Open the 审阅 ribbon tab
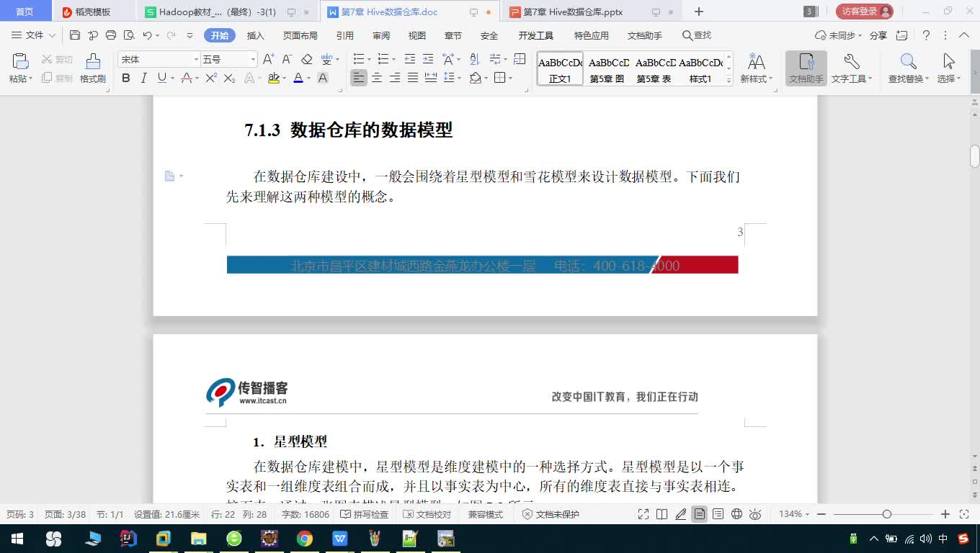The width and height of the screenshot is (980, 553). pyautogui.click(x=381, y=35)
